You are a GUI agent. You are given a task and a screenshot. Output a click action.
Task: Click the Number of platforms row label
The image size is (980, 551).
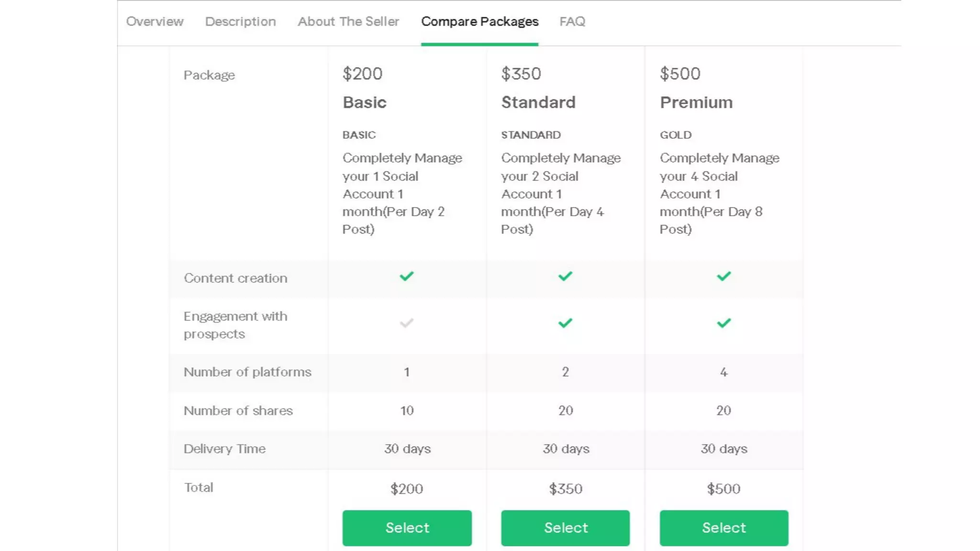[247, 372]
